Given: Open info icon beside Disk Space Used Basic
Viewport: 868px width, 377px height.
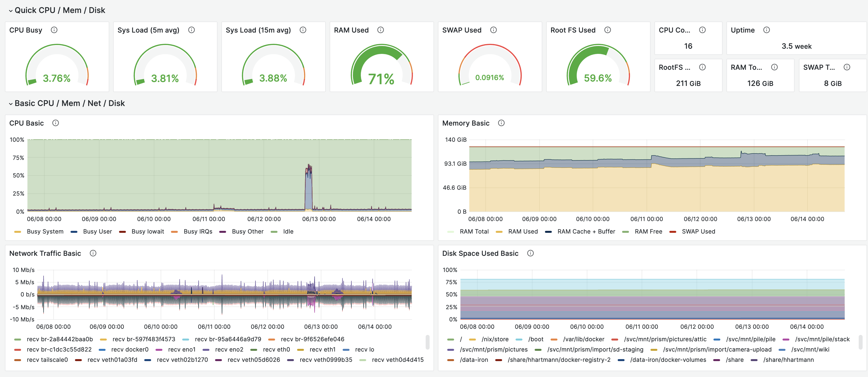Looking at the screenshot, I should [530, 253].
